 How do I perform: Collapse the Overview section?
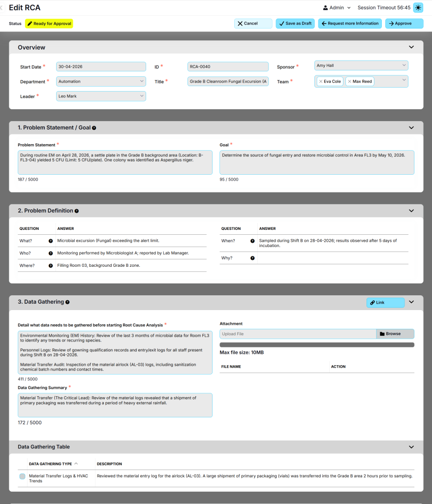tap(411, 47)
